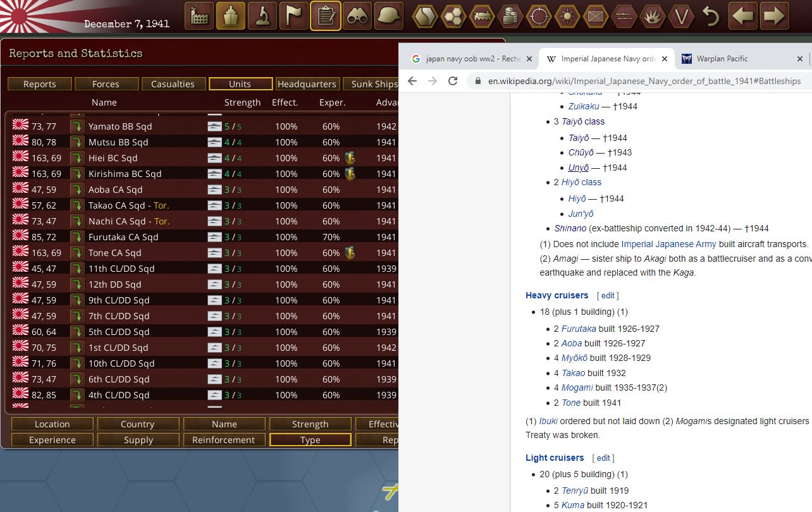
Task: Click the browser address bar URL
Action: coord(644,81)
